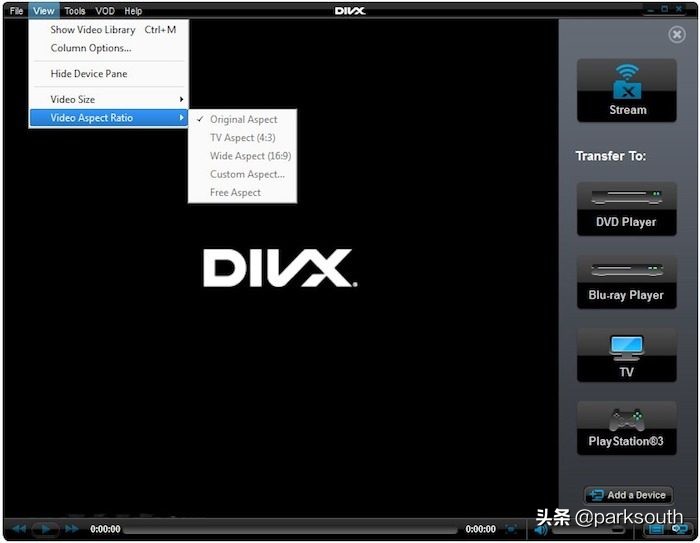Screen dimensions: 700x543
Task: Click the video seek progress bar
Action: (291, 530)
